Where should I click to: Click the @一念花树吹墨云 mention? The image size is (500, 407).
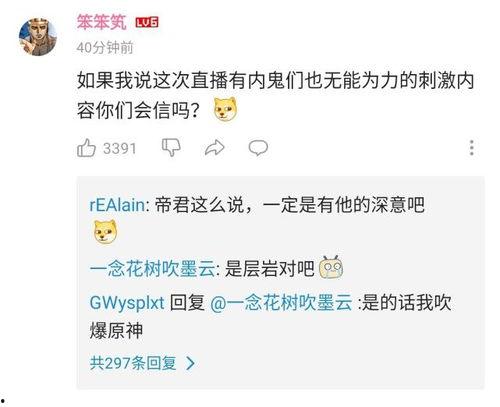[x=281, y=303]
